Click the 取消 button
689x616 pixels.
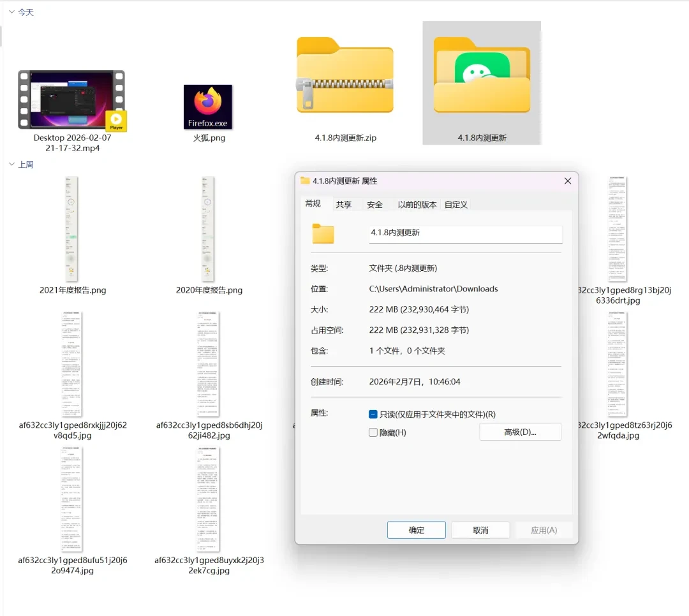pos(480,530)
